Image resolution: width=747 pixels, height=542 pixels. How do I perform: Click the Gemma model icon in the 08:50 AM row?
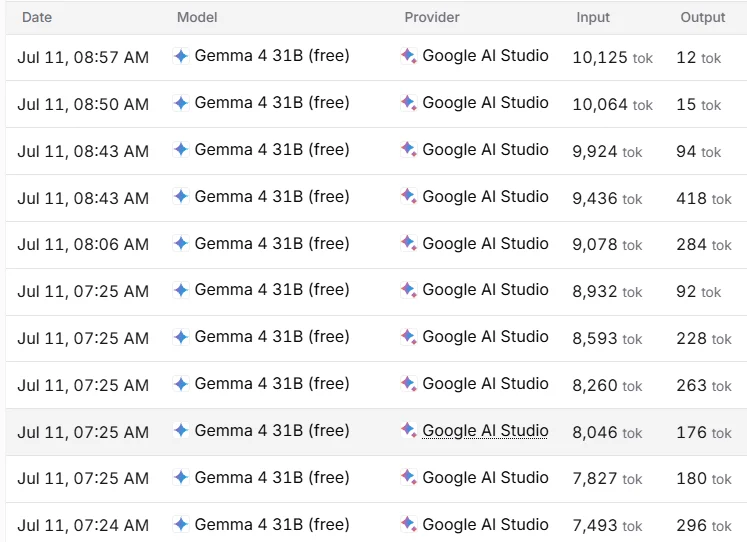pos(181,103)
